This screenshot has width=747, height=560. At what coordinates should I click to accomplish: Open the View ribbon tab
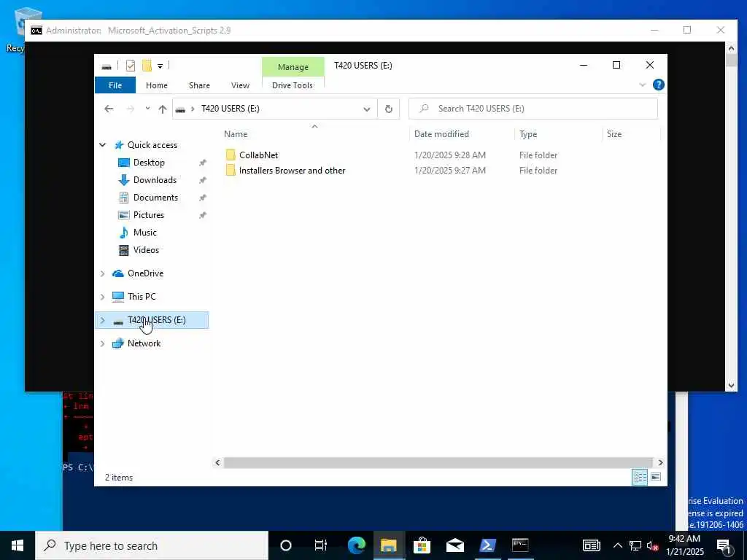click(x=240, y=85)
